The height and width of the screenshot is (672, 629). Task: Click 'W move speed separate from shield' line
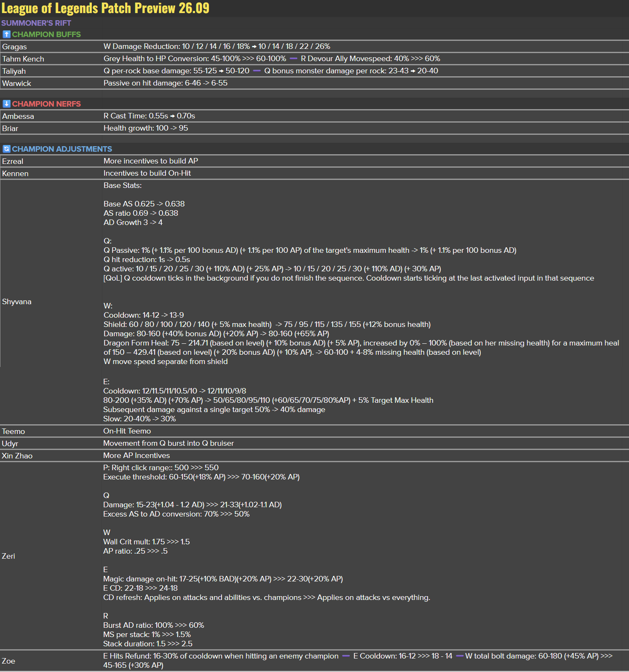pos(166,361)
